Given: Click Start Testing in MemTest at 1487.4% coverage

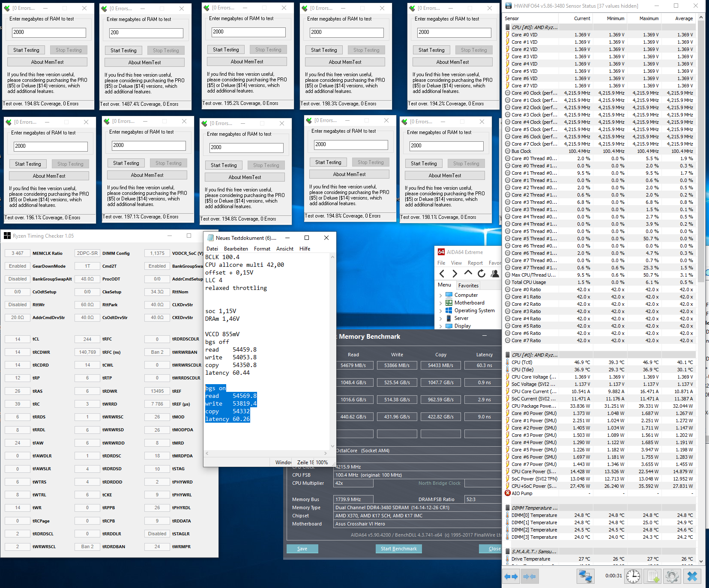Looking at the screenshot, I should click(x=123, y=51).
